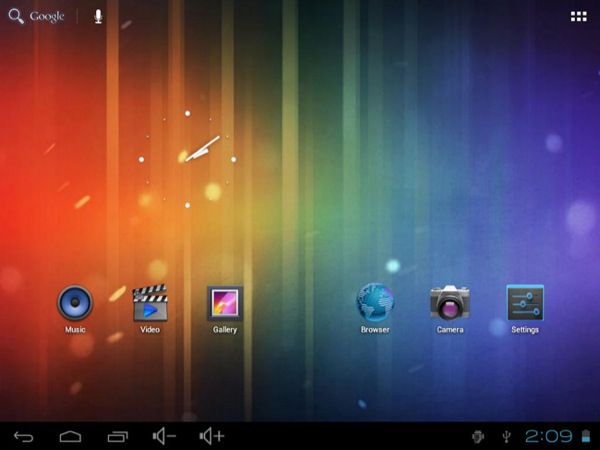Tap the Back navigation button
The image size is (600, 450).
pyautogui.click(x=24, y=436)
